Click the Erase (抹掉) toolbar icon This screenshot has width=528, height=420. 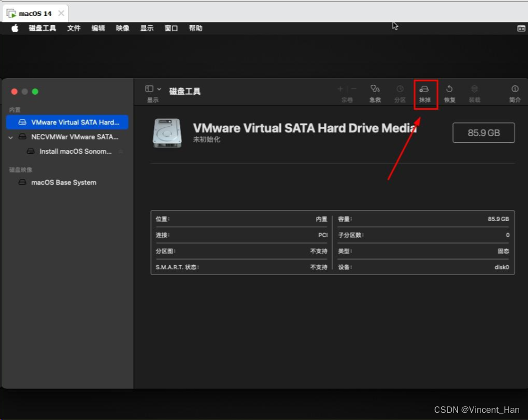[x=425, y=94]
